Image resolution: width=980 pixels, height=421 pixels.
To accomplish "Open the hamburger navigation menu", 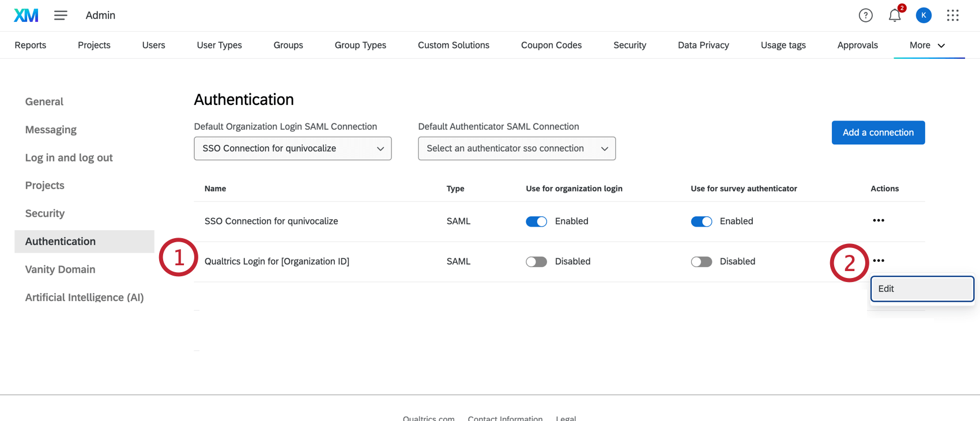I will pyautogui.click(x=61, y=16).
